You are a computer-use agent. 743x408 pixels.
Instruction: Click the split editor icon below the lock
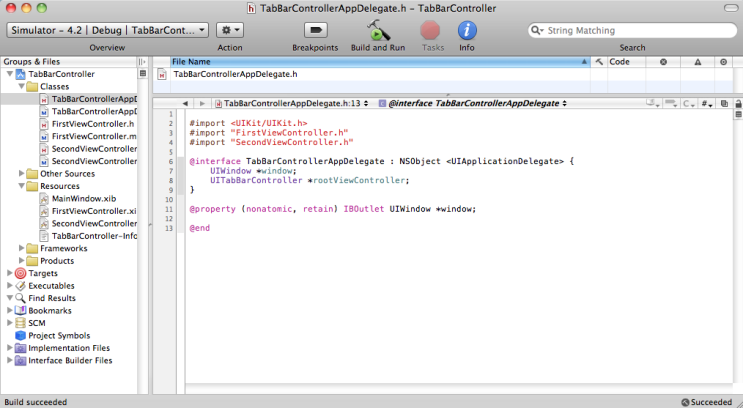[738, 114]
